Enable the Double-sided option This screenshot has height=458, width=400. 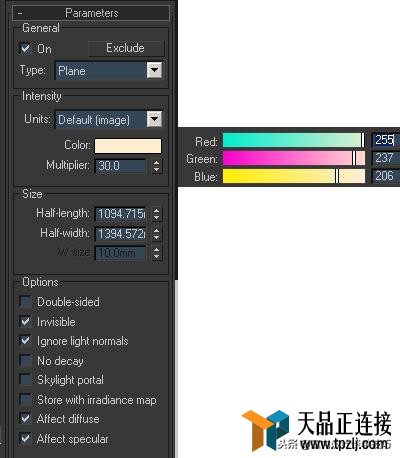[26, 302]
